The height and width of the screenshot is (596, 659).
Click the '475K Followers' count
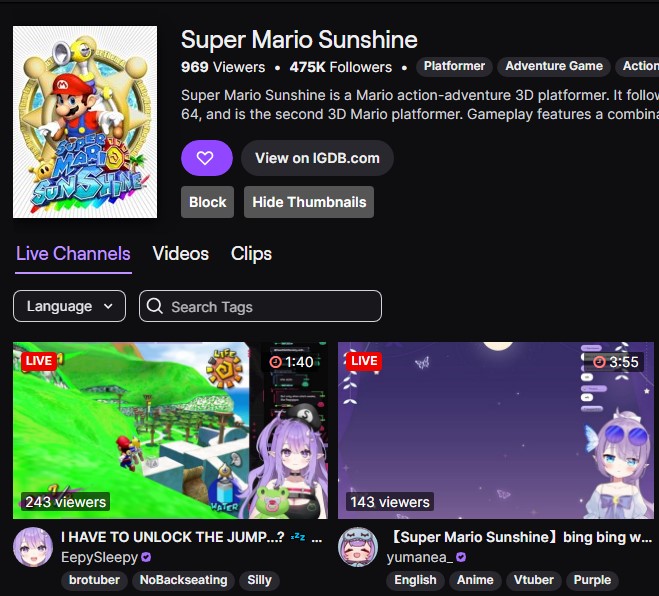[x=341, y=67]
